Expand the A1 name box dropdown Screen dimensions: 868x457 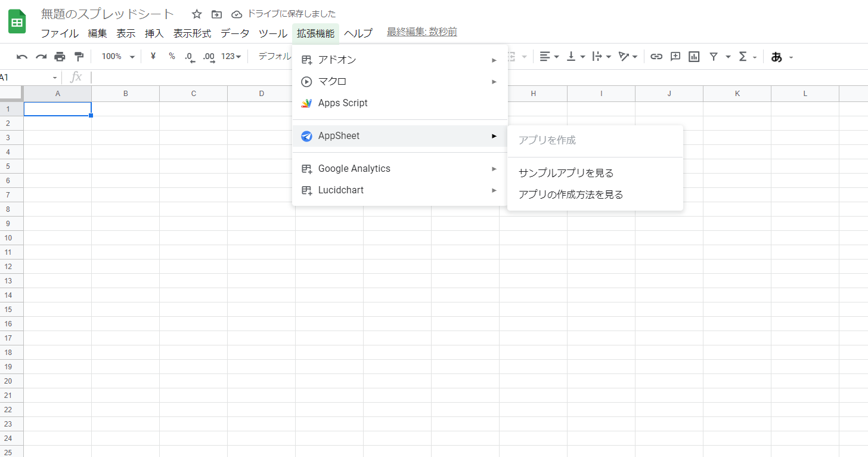point(55,78)
